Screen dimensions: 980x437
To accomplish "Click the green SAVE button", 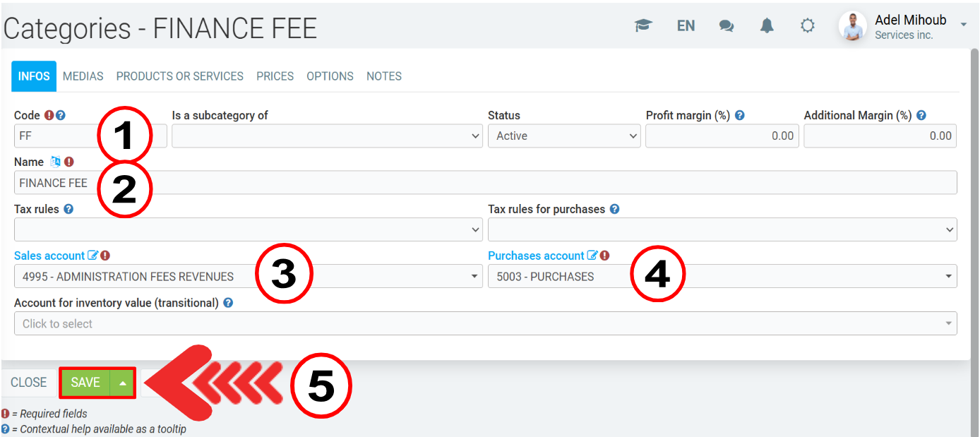I will 85,383.
